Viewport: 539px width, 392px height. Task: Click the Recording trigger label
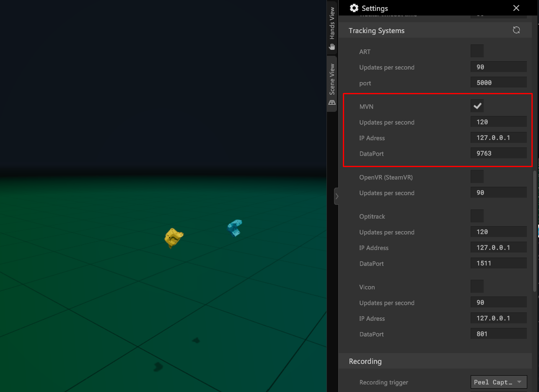tap(384, 382)
